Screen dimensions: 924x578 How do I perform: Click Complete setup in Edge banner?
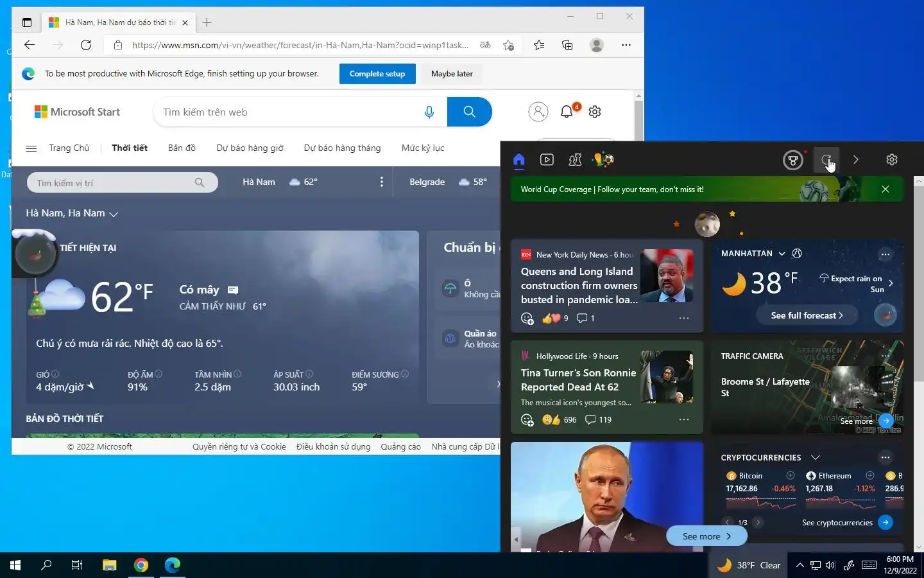click(x=377, y=74)
